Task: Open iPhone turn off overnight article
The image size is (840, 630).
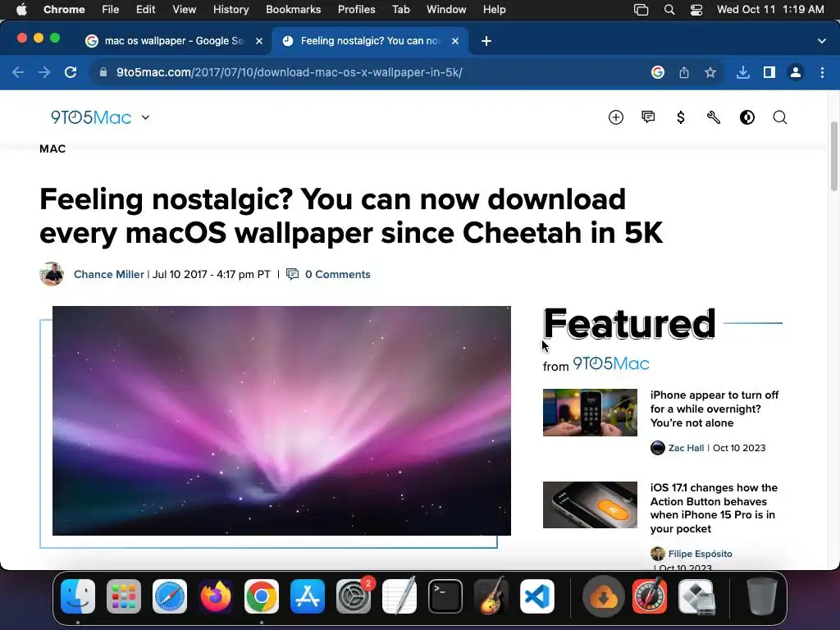Action: pyautogui.click(x=714, y=409)
